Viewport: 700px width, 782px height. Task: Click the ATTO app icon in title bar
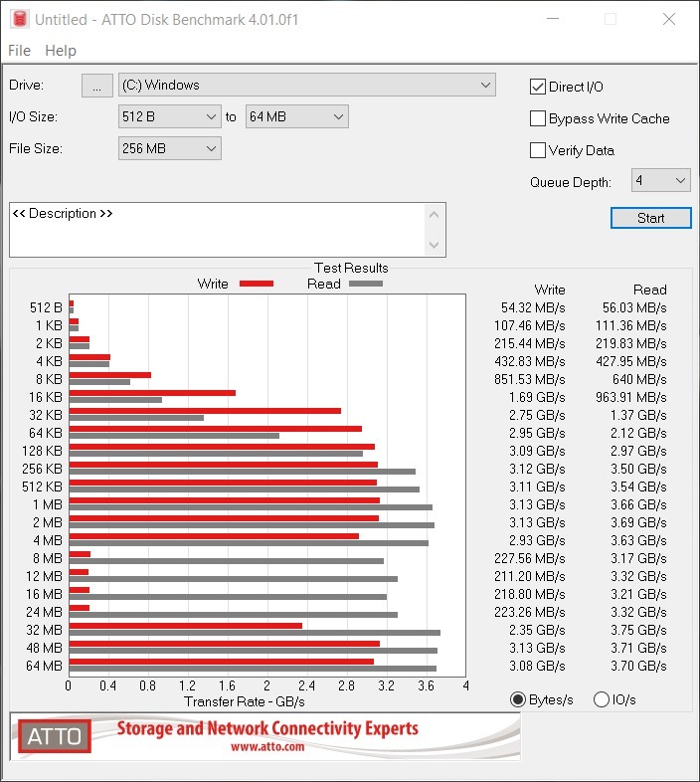pos(17,19)
